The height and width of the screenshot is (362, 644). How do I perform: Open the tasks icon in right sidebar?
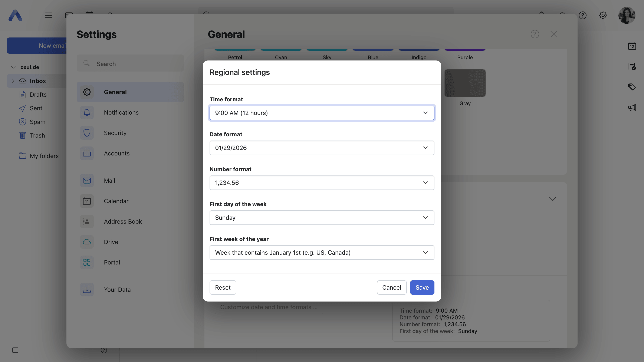pos(632,67)
